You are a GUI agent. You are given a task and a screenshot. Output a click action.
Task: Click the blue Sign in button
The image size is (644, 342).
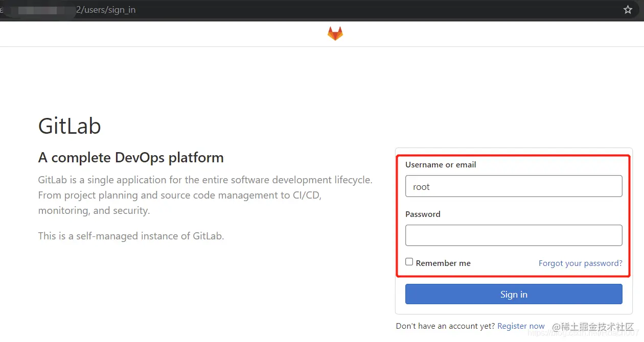[x=514, y=294]
